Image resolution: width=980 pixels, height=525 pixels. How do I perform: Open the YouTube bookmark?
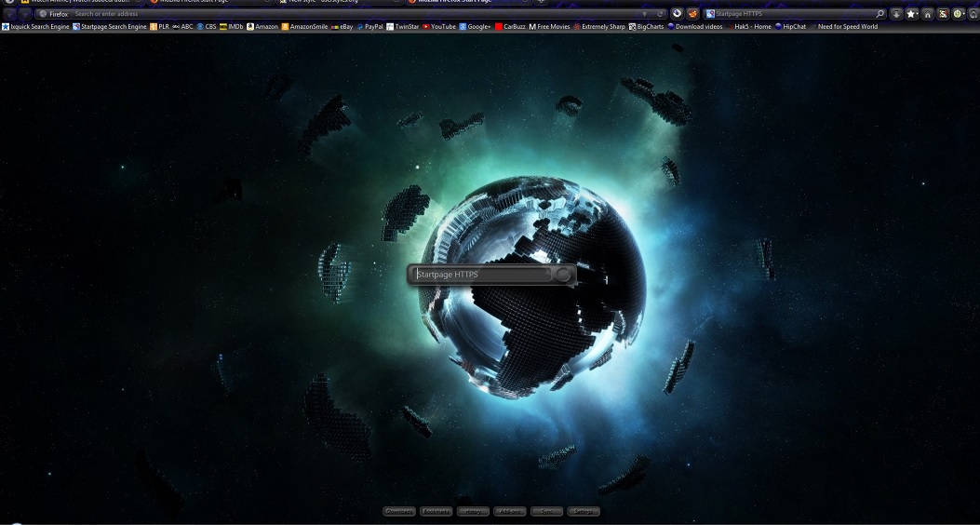click(x=438, y=27)
